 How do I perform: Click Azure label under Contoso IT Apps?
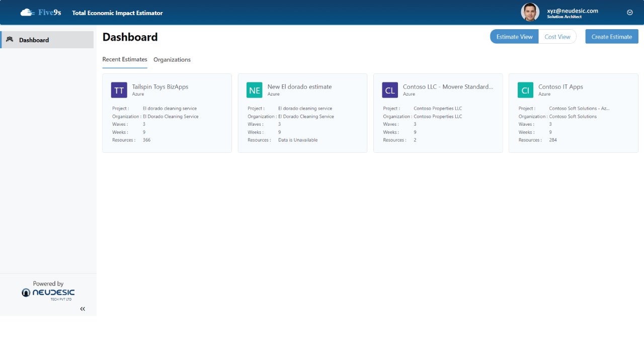(544, 94)
